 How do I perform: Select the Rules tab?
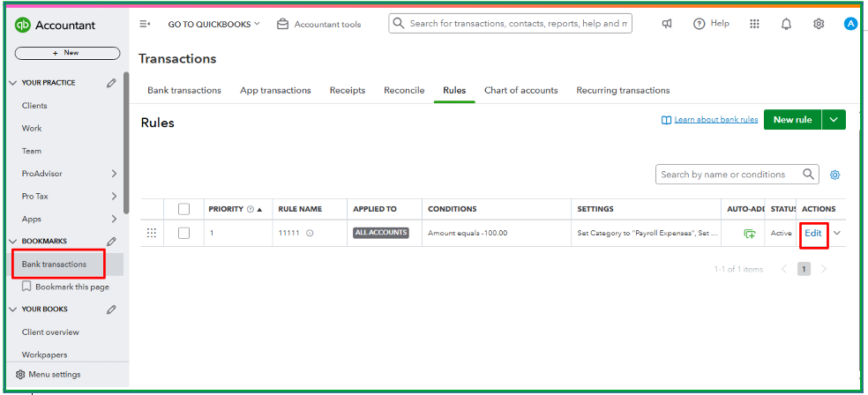(454, 90)
